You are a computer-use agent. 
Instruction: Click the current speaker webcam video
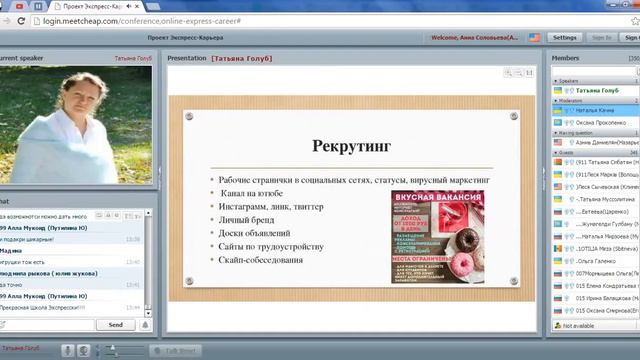76,124
